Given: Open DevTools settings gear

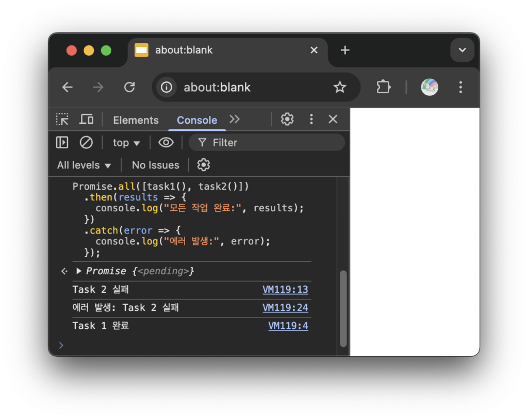Looking at the screenshot, I should tap(287, 119).
